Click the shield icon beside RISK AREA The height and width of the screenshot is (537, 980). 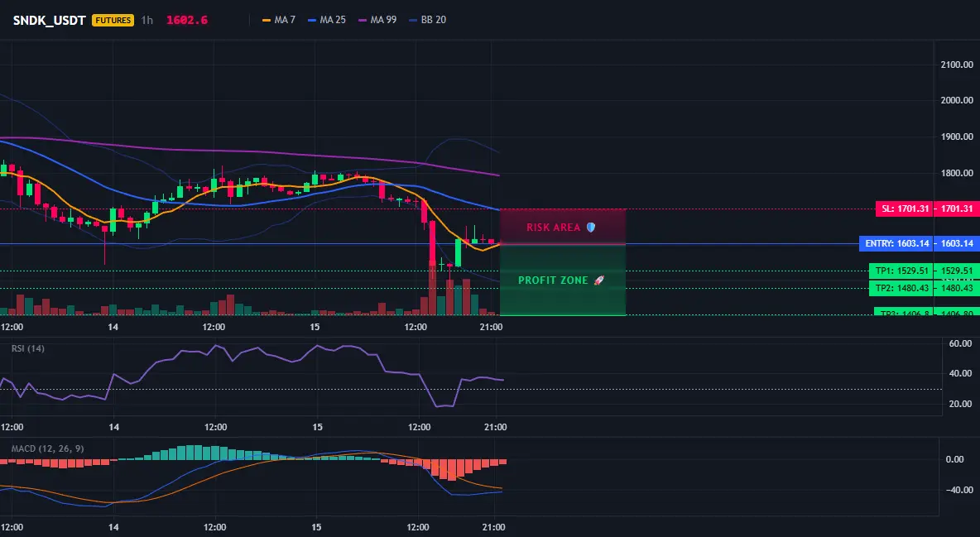[x=591, y=227]
